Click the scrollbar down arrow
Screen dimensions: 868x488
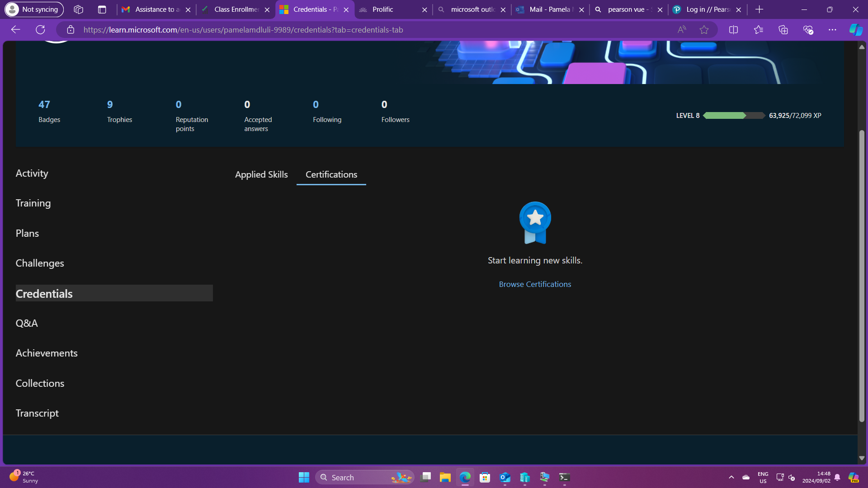(x=862, y=458)
